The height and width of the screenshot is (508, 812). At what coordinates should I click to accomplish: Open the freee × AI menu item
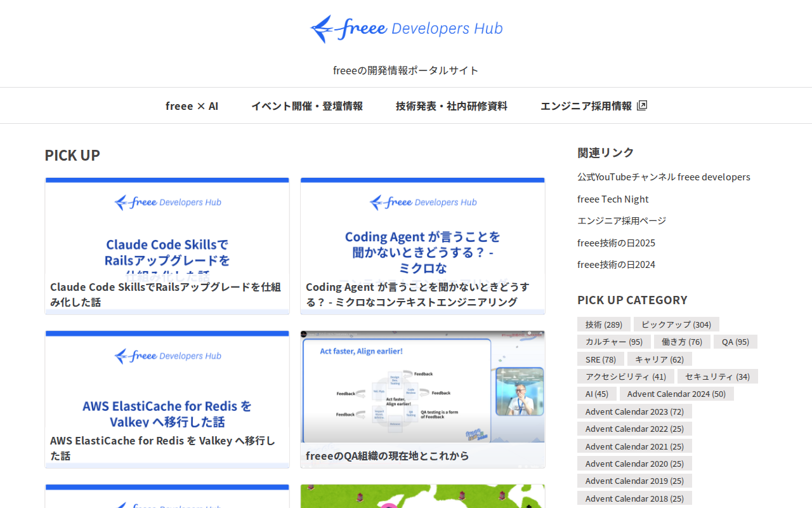[192, 106]
